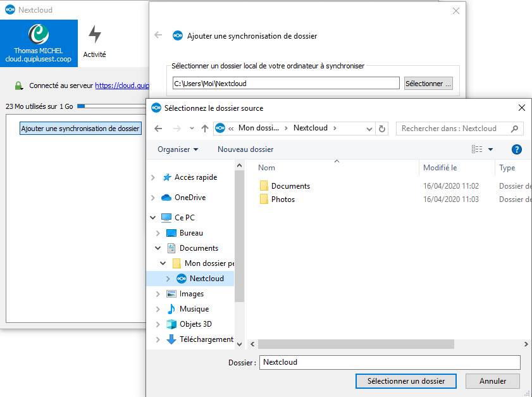Click the Sélectionner ... browse button
The width and height of the screenshot is (532, 397).
pos(428,83)
